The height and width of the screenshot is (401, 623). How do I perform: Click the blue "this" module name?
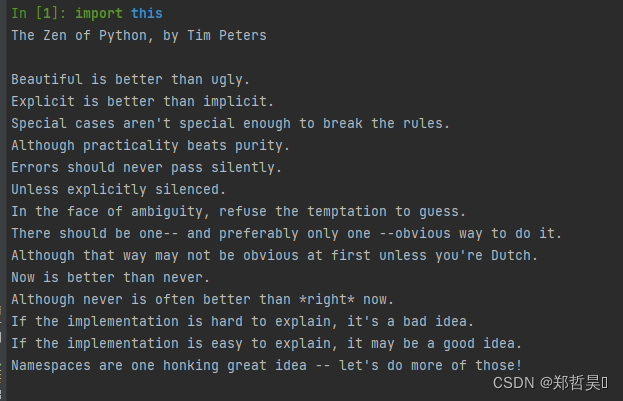click(147, 14)
